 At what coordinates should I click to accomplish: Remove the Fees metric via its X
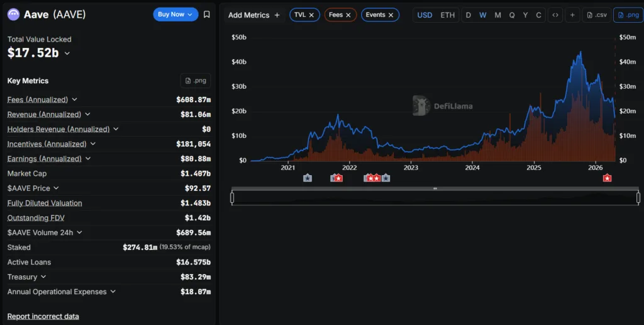(x=348, y=15)
